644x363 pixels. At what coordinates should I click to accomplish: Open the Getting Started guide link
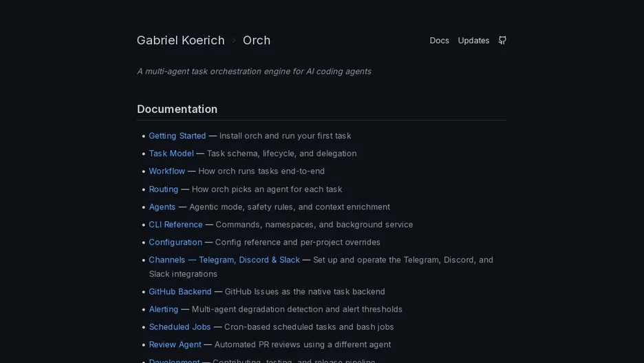(178, 136)
